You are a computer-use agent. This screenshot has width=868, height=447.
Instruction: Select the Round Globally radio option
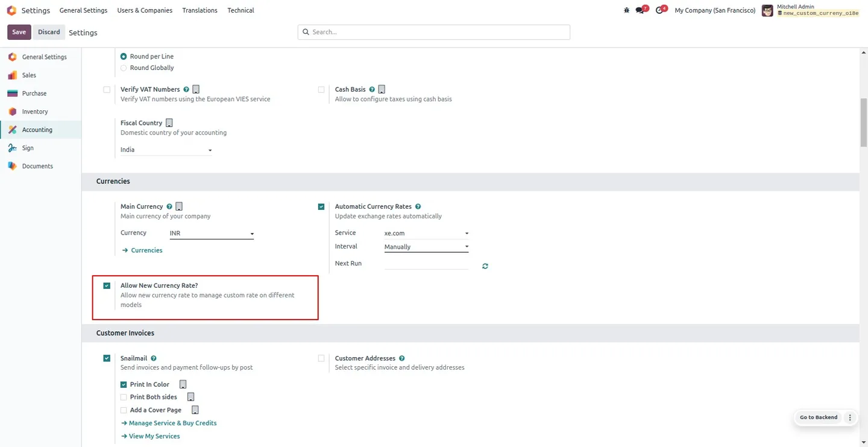click(x=124, y=68)
